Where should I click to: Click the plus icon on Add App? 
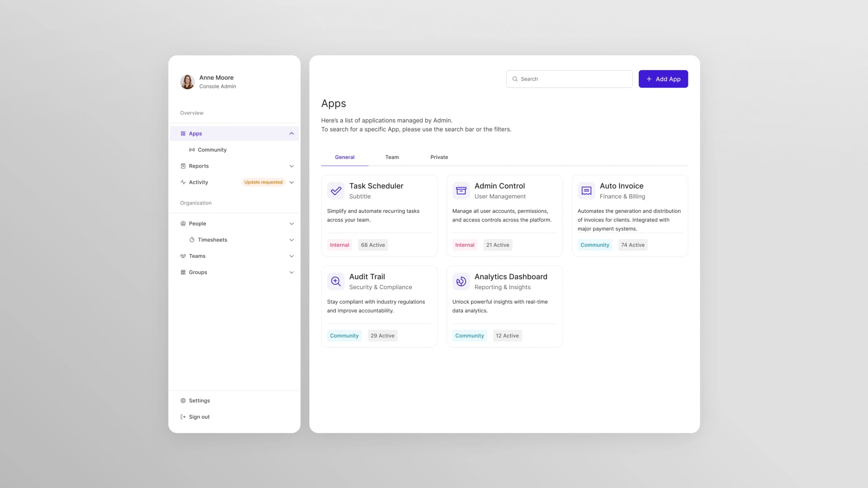649,79
